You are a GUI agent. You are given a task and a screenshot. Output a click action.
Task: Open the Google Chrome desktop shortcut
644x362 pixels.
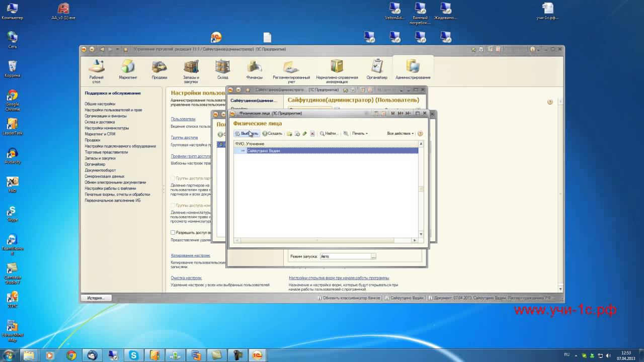pos(13,100)
